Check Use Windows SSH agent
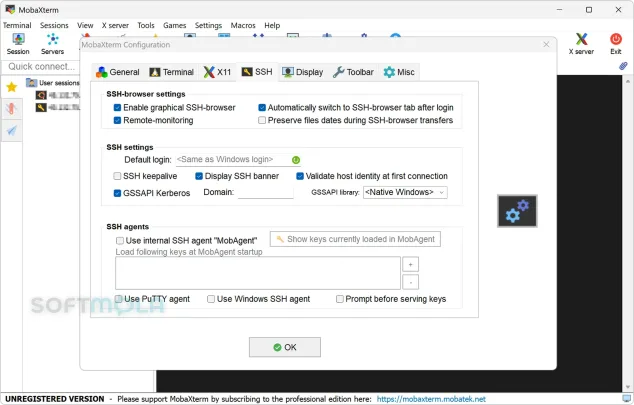Screen dimensions: 634x405 (211, 299)
